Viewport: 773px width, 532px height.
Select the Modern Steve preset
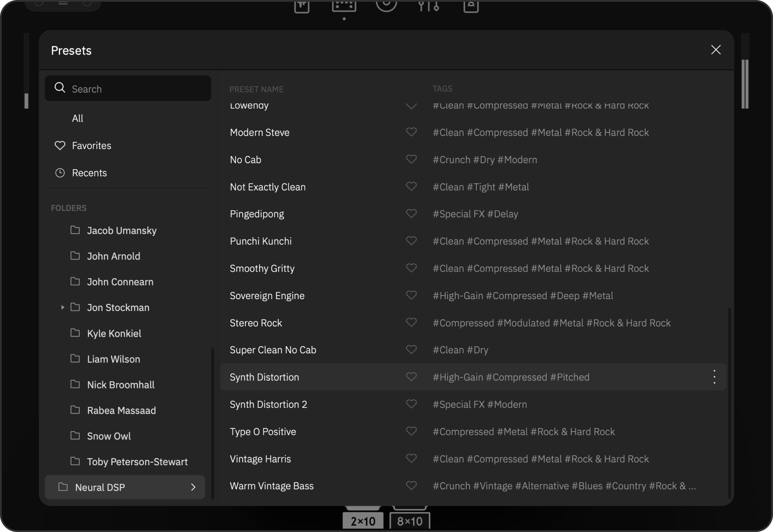point(260,132)
